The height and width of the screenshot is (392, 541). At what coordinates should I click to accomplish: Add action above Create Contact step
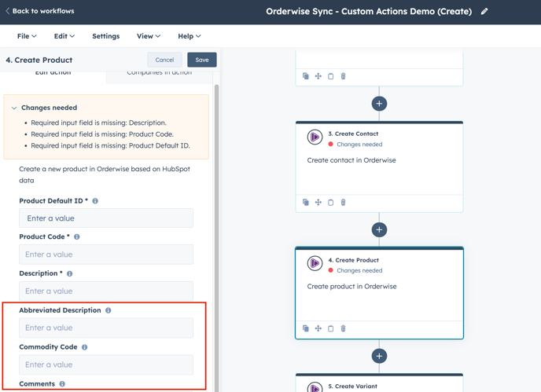coord(379,104)
